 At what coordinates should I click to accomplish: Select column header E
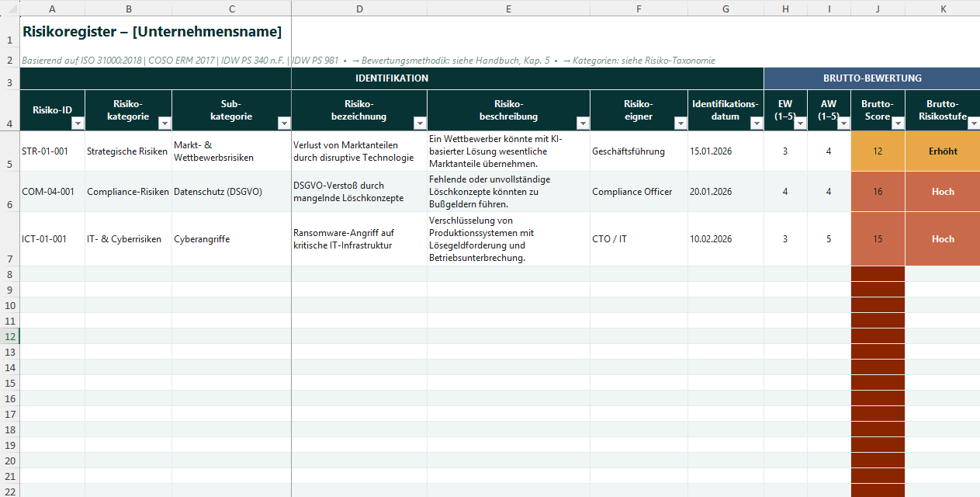508,9
